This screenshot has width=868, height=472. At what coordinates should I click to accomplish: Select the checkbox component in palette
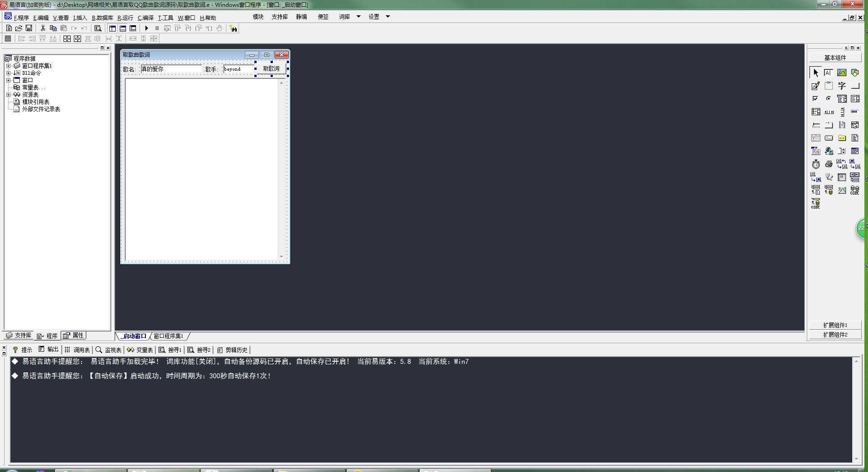click(x=816, y=99)
